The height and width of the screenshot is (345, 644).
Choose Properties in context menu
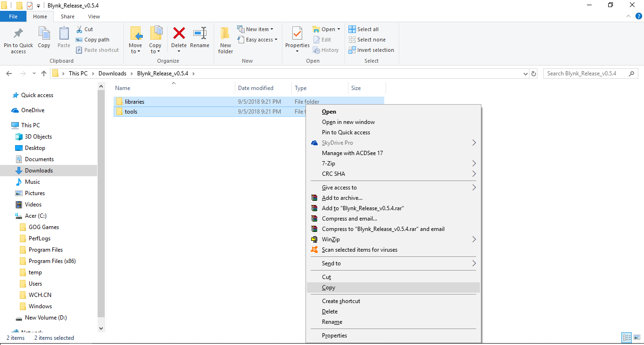click(x=393, y=336)
